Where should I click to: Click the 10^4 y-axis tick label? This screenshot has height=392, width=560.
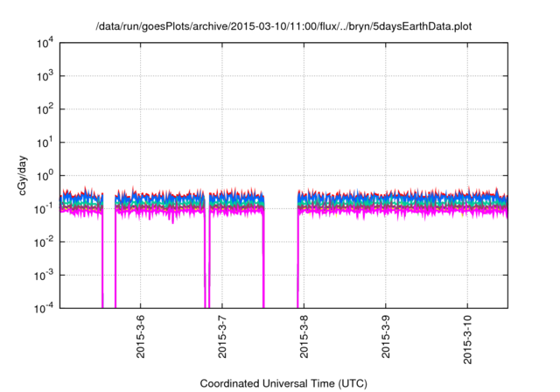[x=45, y=44]
